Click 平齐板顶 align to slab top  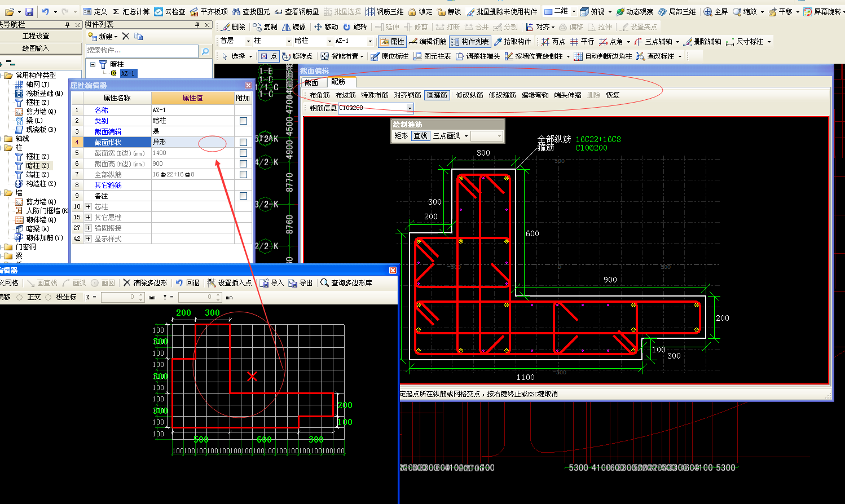click(x=209, y=11)
